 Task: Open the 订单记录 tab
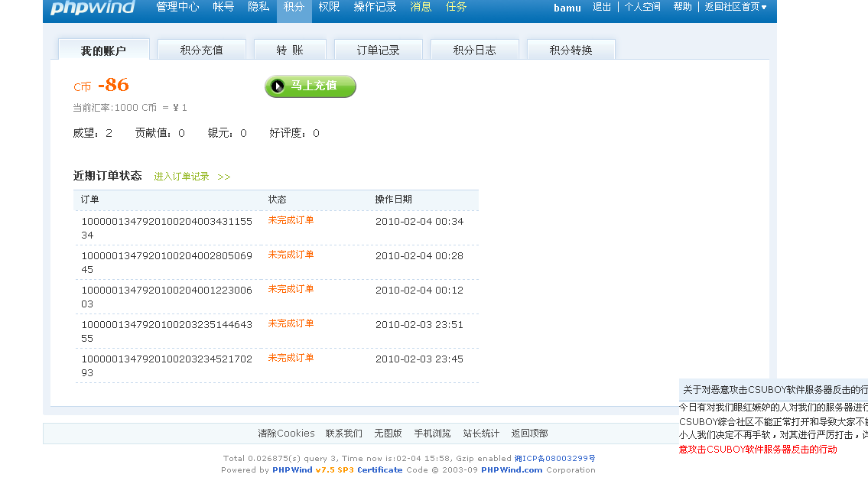point(379,50)
